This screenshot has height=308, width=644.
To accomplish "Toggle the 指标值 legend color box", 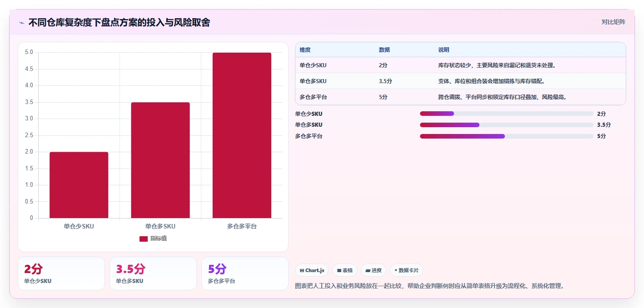I will coord(143,238).
